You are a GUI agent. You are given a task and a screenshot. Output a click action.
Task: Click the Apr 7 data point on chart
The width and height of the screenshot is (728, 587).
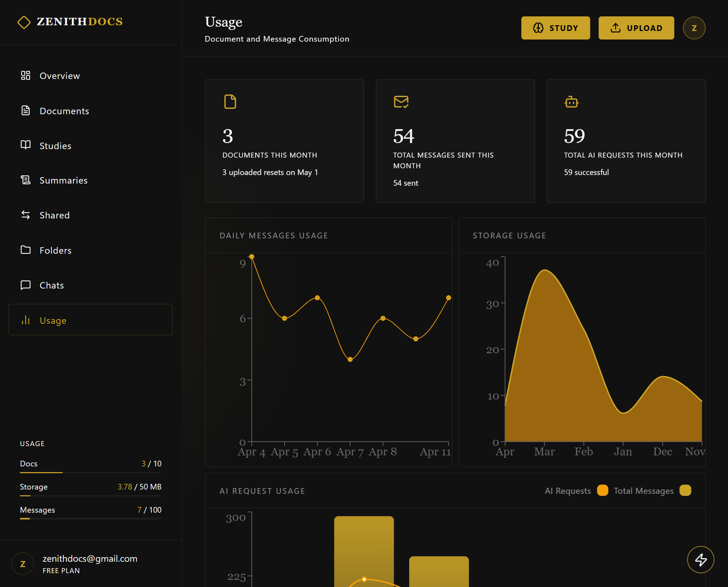pyautogui.click(x=350, y=359)
